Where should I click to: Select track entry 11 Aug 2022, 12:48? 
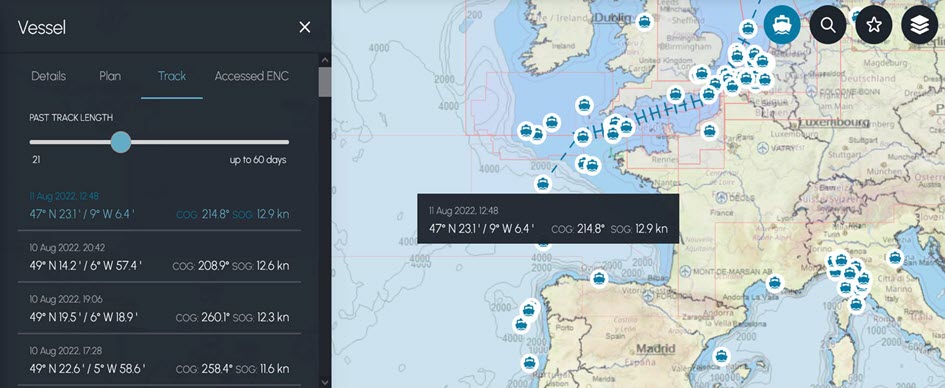click(159, 206)
